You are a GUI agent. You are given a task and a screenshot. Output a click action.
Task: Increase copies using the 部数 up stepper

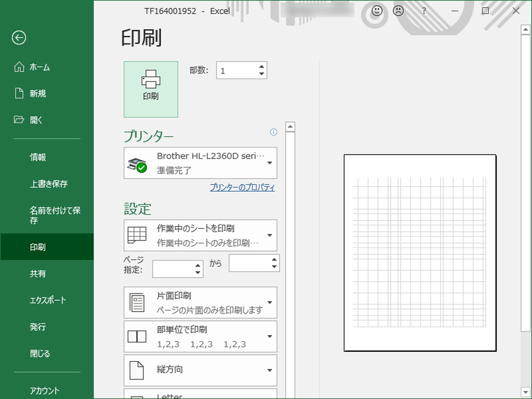click(x=261, y=66)
